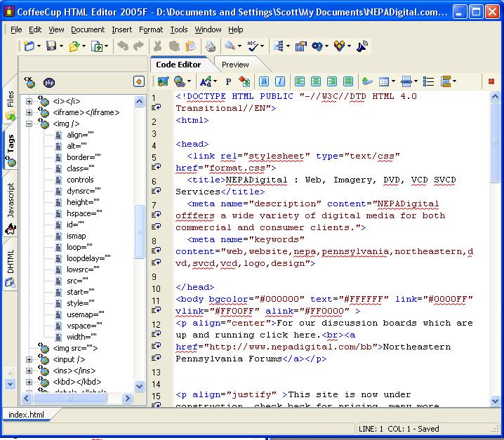Screen dimensions: 504x440
Task: Expand the <input /> tag node
Action: [29, 360]
